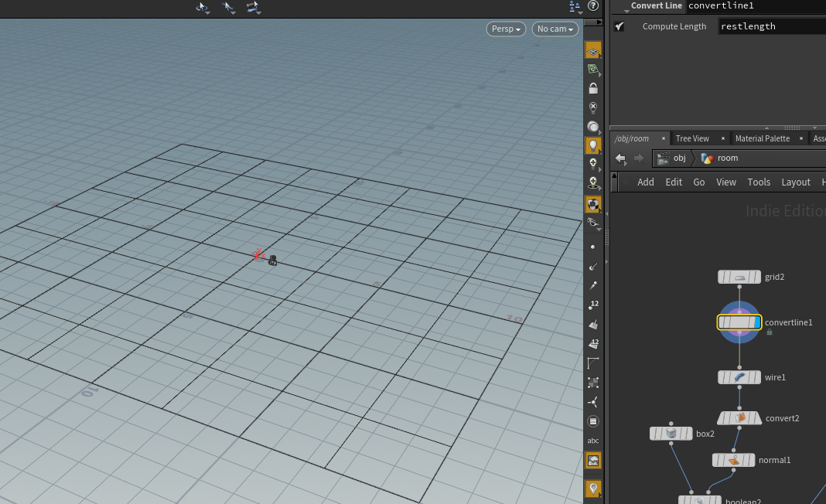Viewport: 826px width, 504px height.
Task: Toggle disable lighting bulb with X
Action: tap(593, 108)
